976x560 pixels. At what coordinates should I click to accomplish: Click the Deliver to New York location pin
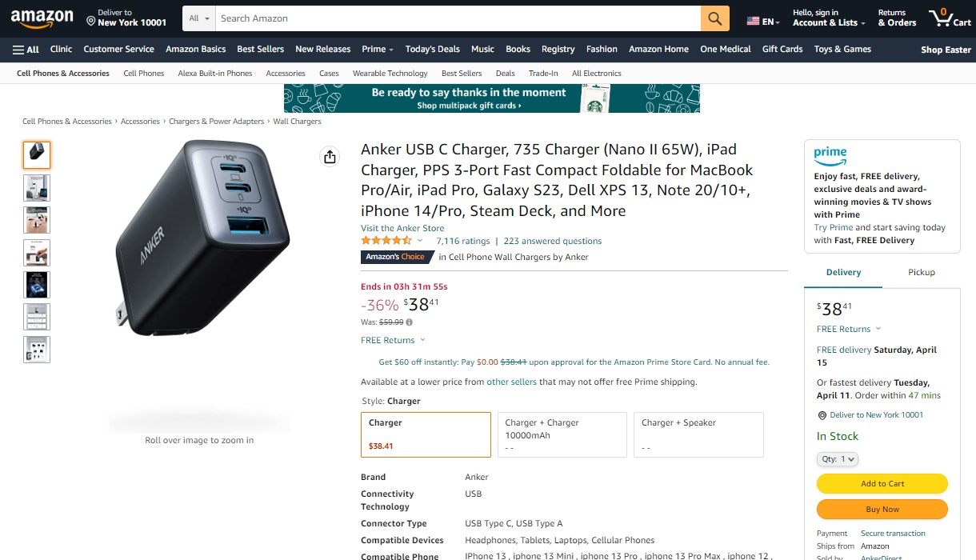tap(91, 22)
